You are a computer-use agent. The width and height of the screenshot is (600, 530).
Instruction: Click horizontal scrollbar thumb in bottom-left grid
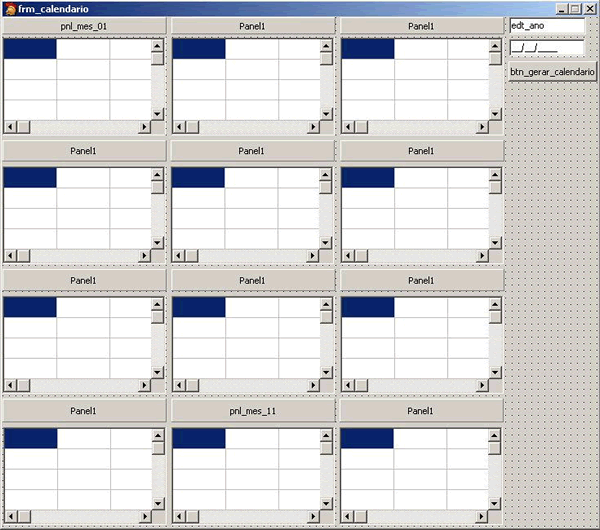[24, 517]
